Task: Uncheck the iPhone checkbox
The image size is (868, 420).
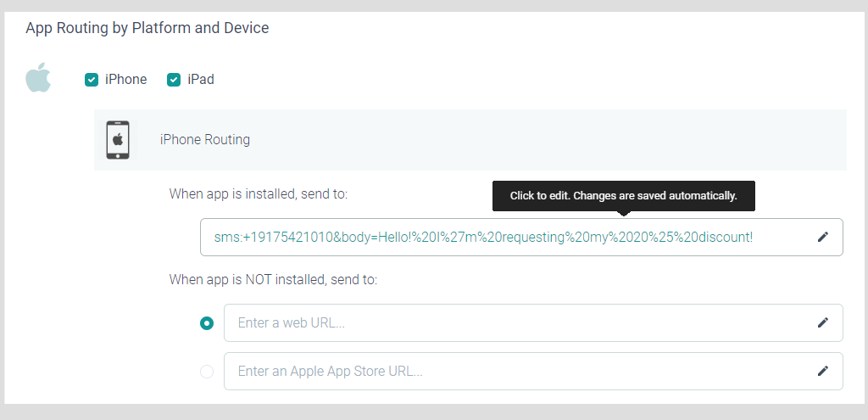Action: tap(92, 80)
